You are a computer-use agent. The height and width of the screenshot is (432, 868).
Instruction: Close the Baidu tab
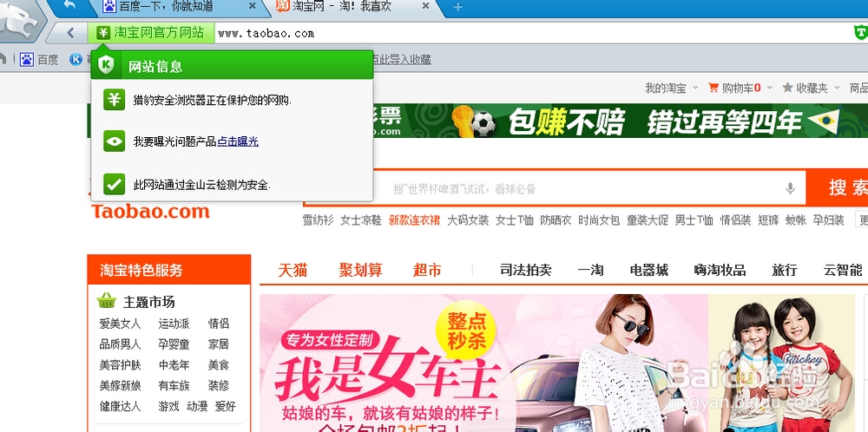coord(253,6)
